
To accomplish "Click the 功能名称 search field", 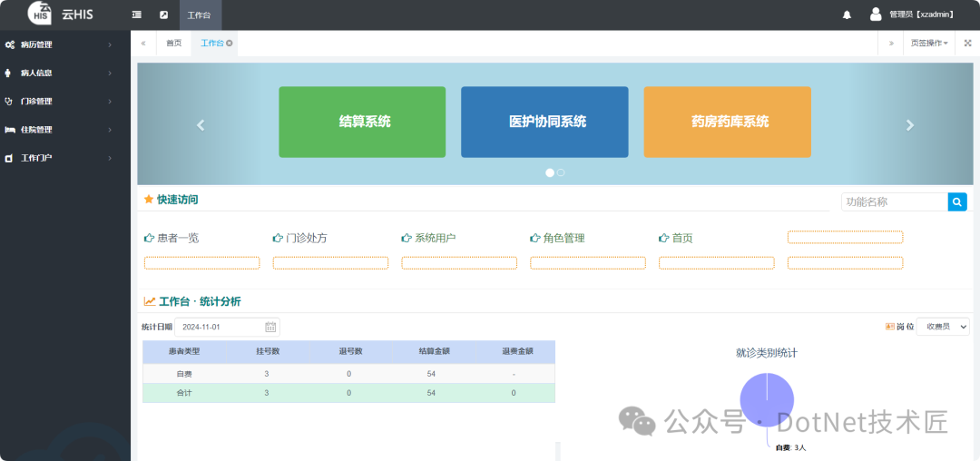I will (x=895, y=201).
